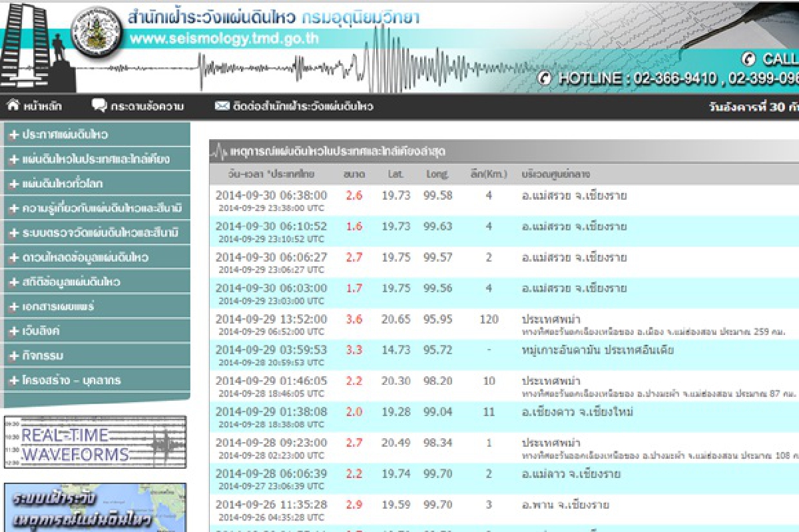Open the Real-Time Waveforms banner

[x=95, y=443]
